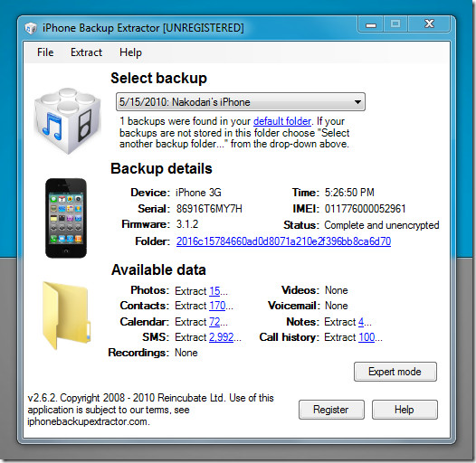Extract the 100 call history link

point(367,337)
